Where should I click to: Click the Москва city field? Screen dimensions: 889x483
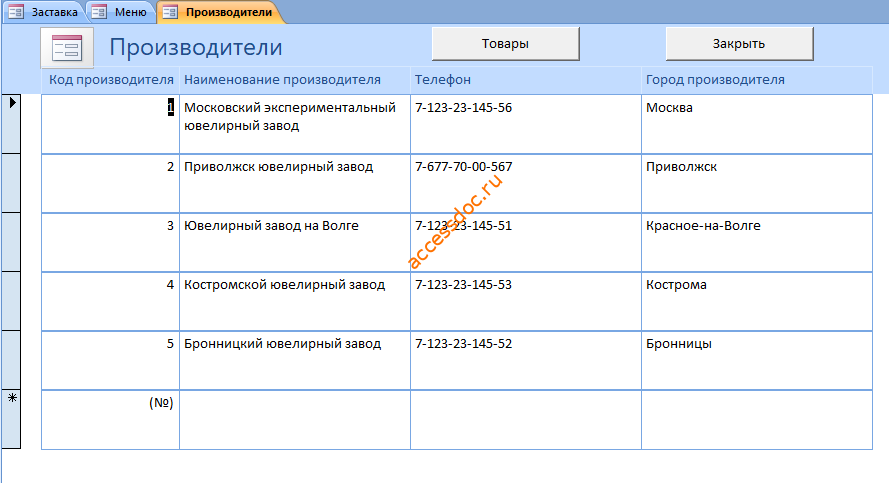pos(757,124)
